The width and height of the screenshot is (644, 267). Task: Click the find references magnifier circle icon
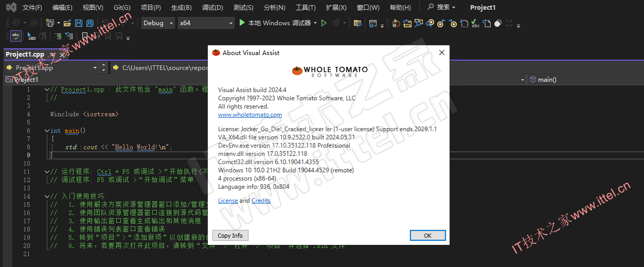click(x=430, y=23)
